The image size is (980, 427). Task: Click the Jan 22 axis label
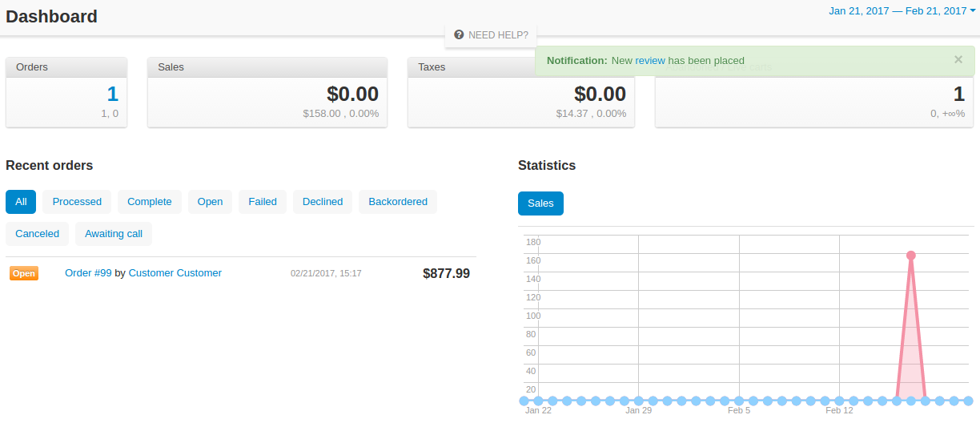click(x=538, y=410)
